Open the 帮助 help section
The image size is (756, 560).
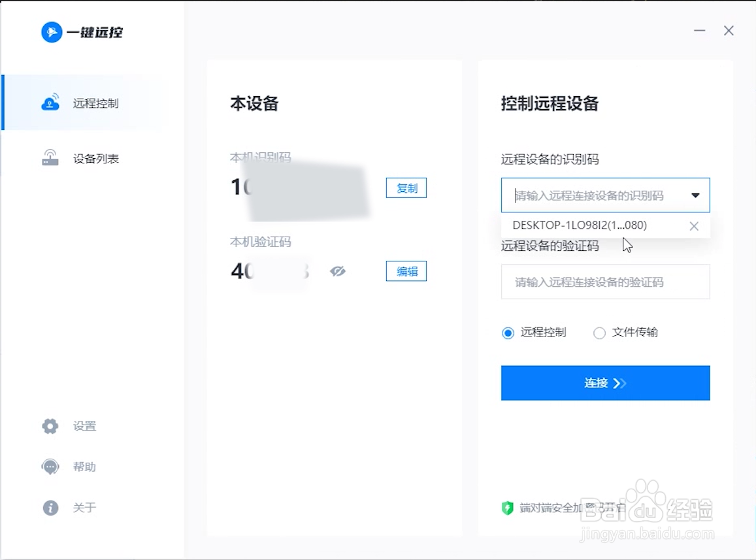83,467
